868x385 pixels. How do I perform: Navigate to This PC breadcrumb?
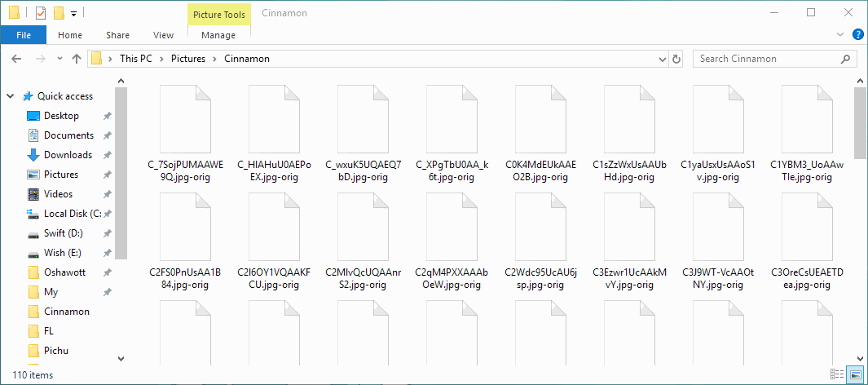coord(136,59)
